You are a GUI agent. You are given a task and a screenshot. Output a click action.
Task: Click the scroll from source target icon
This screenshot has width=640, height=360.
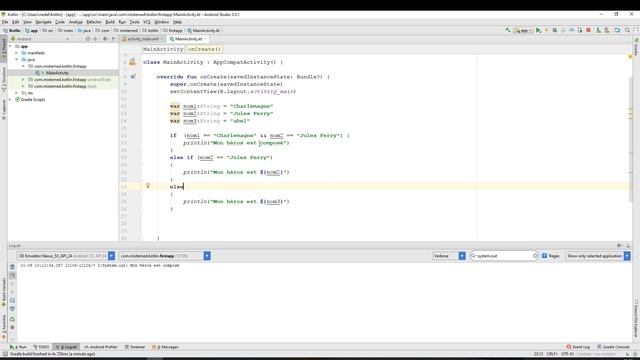coord(88,39)
